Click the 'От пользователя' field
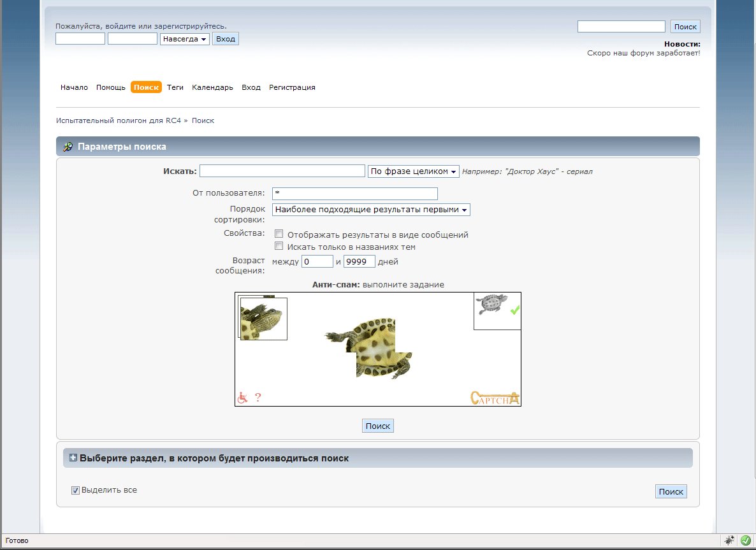756x550 pixels. [x=355, y=194]
